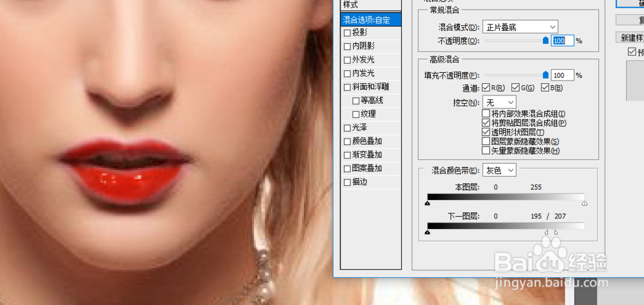The width and height of the screenshot is (644, 305).
Task: Click right half of 下一图层 split white slider
Action: pos(556,232)
